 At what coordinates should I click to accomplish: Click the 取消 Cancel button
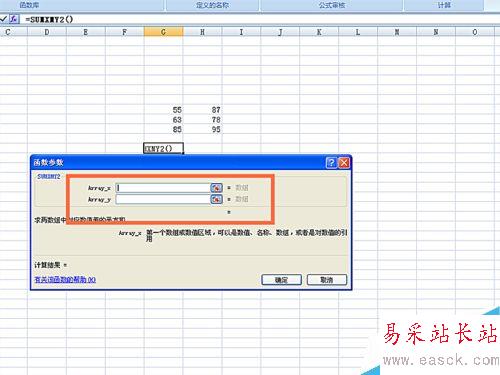[x=327, y=280]
